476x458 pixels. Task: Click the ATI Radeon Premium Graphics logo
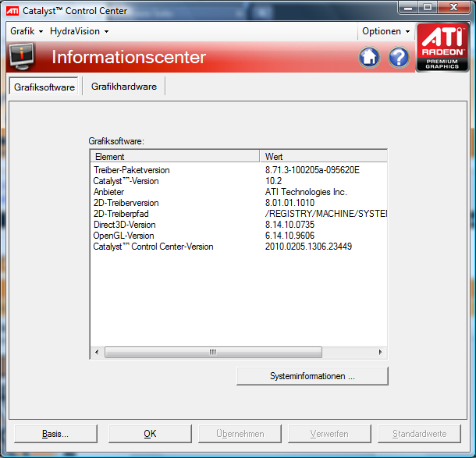coord(442,48)
